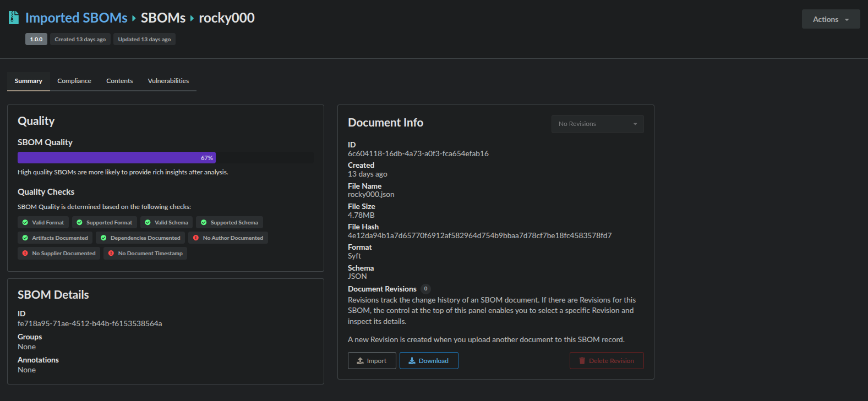
Task: Expand the No Revisions selector
Action: pyautogui.click(x=597, y=124)
